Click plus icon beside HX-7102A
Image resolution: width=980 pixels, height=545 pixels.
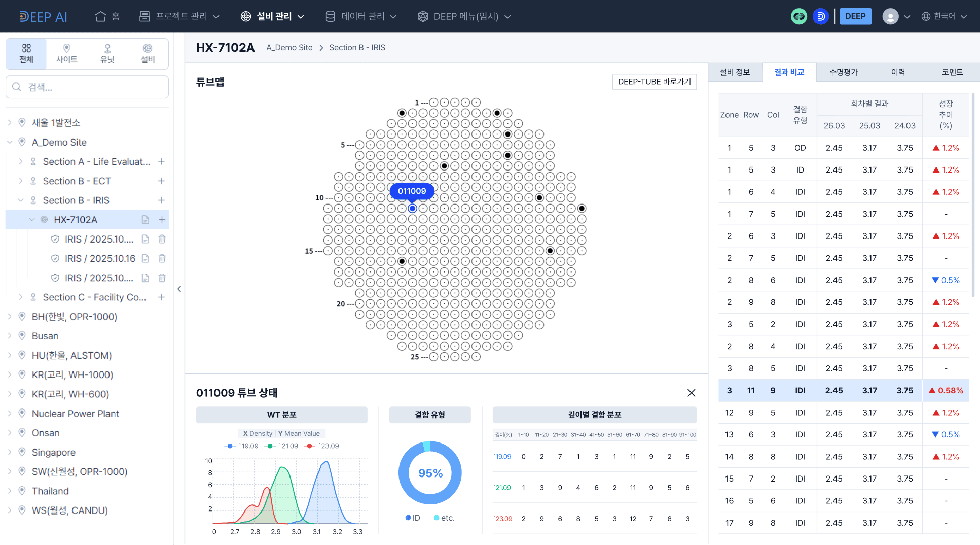click(x=162, y=220)
